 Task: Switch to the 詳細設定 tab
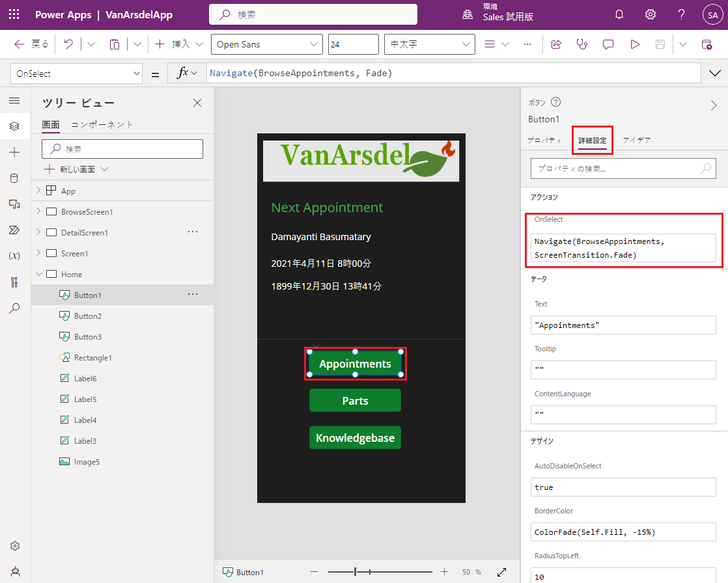tap(593, 140)
